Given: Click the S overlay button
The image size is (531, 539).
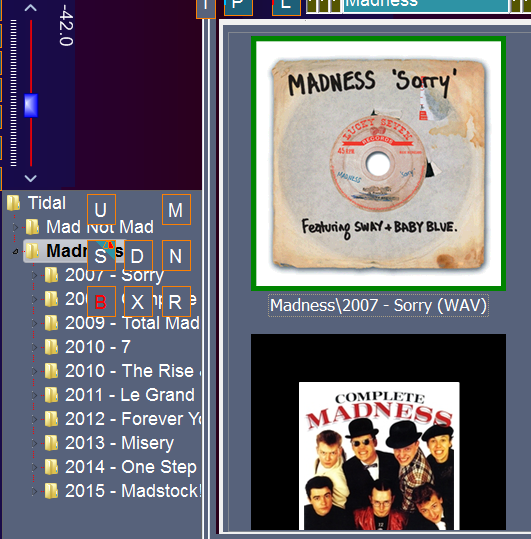Looking at the screenshot, I should point(101,255).
